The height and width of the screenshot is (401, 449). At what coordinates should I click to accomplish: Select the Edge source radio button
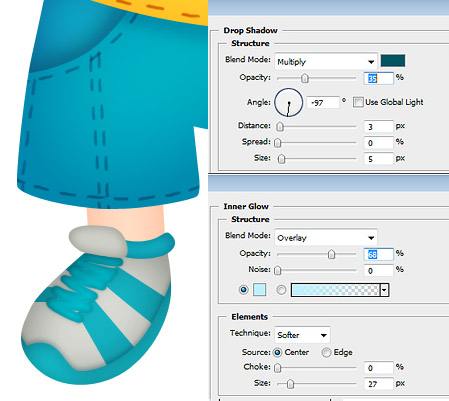(x=326, y=352)
